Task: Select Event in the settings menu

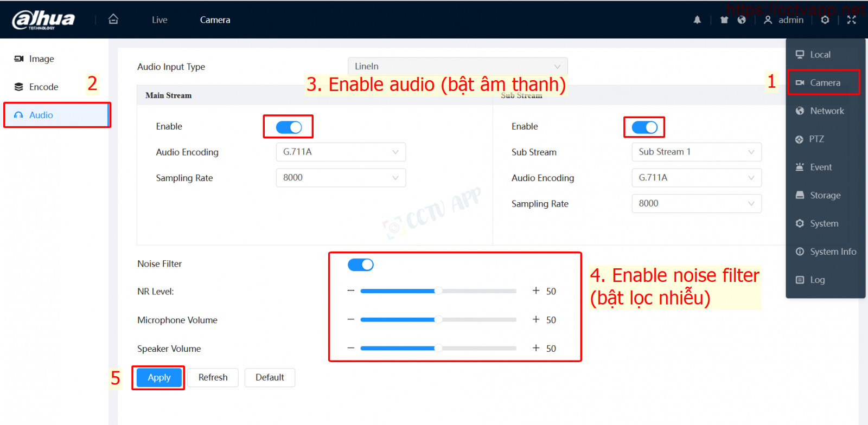Action: click(825, 167)
